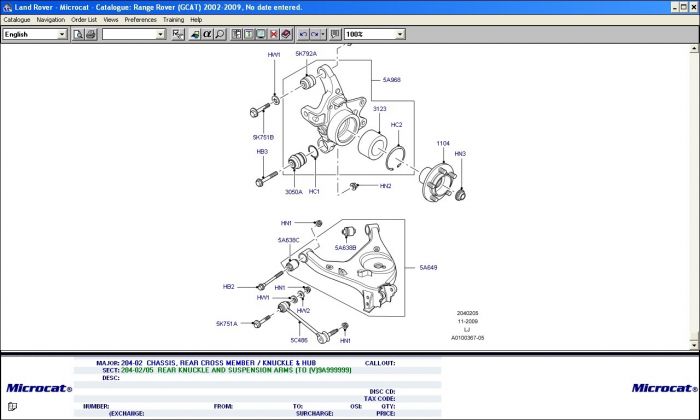700x420 pixels.
Task: Select callout HB2 bolt label
Action: point(229,287)
